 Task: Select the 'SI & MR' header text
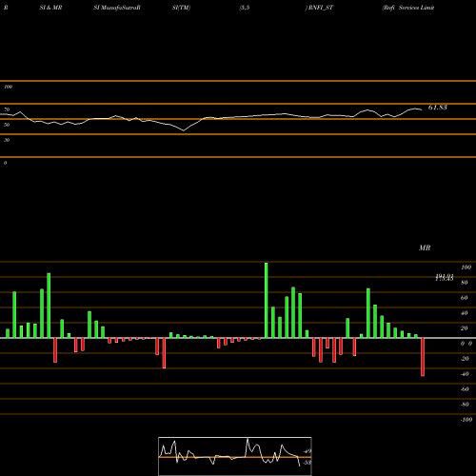(x=50, y=8)
